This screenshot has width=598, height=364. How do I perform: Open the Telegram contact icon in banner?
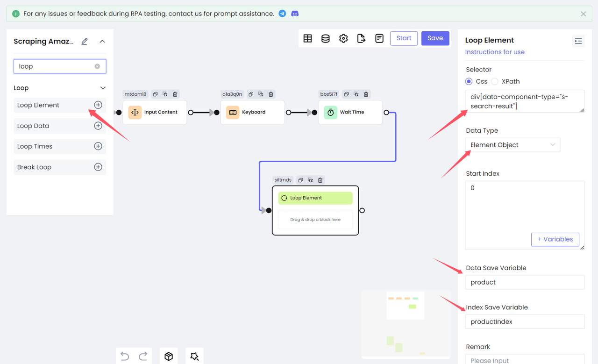tap(282, 14)
